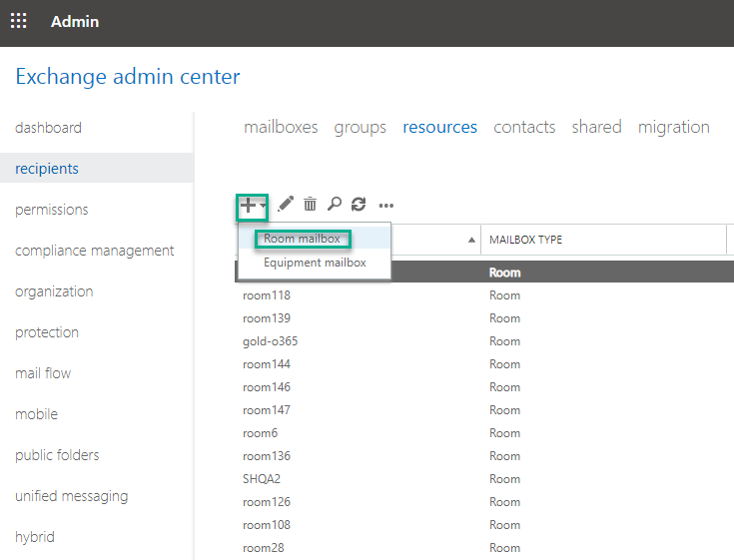This screenshot has height=560, width=734.
Task: Open the shared tab
Action: pos(597,127)
